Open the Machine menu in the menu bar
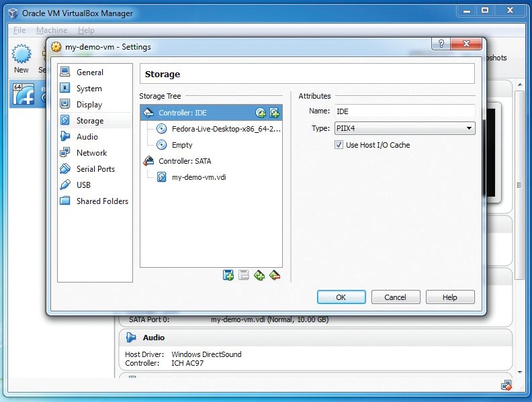532x402 pixels. (52, 30)
